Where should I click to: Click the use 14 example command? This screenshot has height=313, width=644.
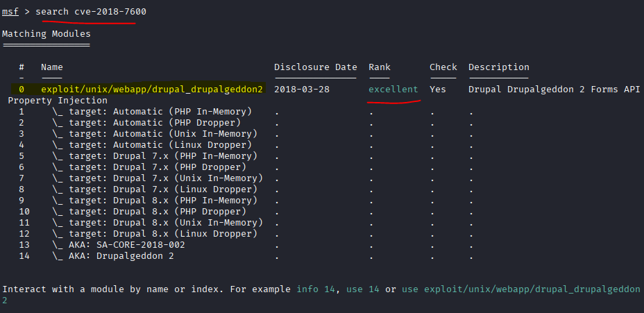[362, 289]
